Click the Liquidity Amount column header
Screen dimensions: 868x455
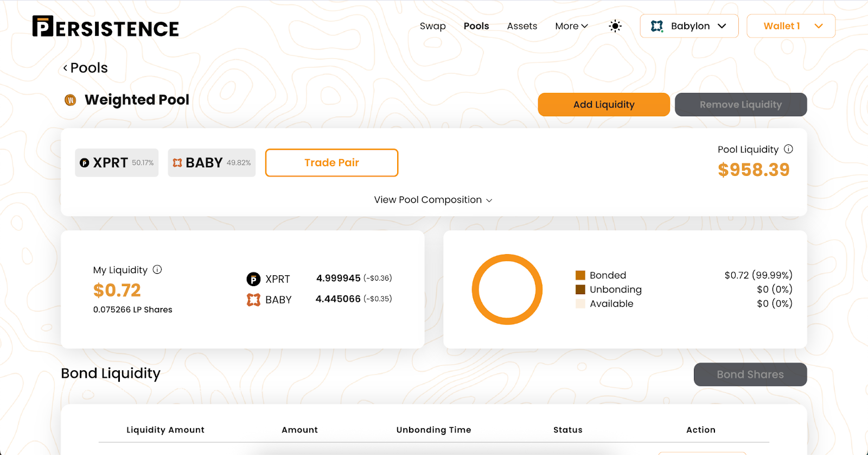[165, 430]
